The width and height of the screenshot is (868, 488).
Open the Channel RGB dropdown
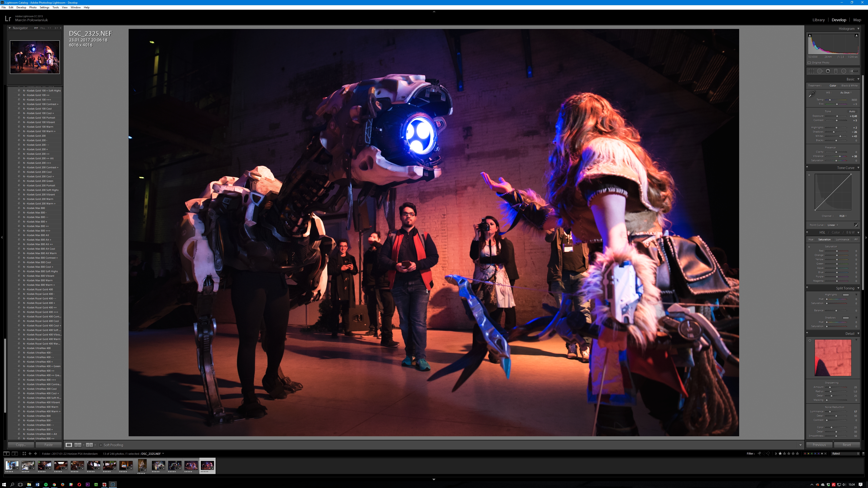pos(843,216)
